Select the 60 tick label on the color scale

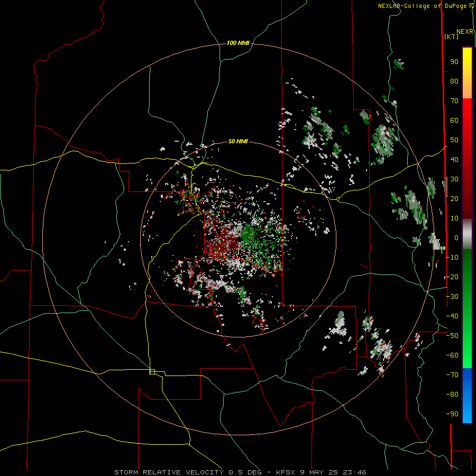[454, 121]
